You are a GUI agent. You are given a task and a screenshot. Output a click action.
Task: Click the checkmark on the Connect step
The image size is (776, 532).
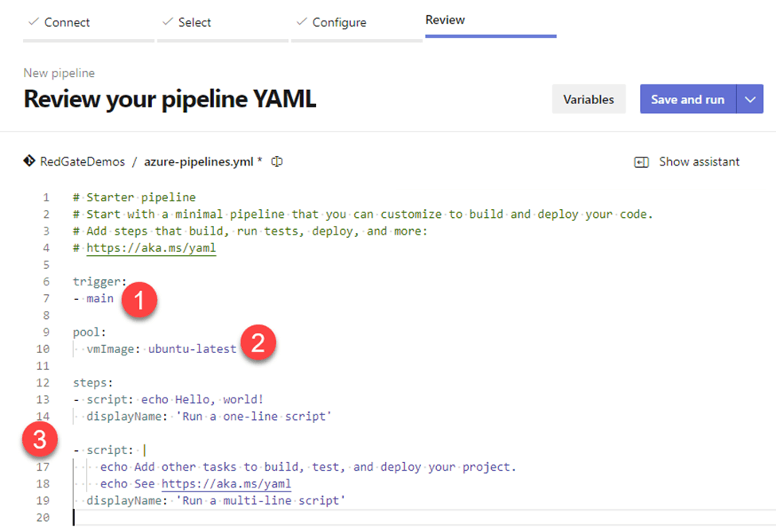pyautogui.click(x=33, y=22)
